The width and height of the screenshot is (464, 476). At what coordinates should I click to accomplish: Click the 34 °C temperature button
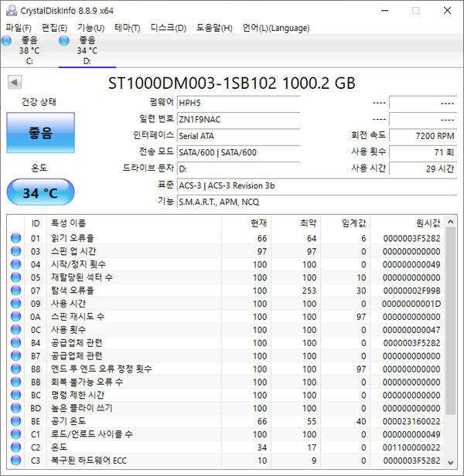[40, 192]
